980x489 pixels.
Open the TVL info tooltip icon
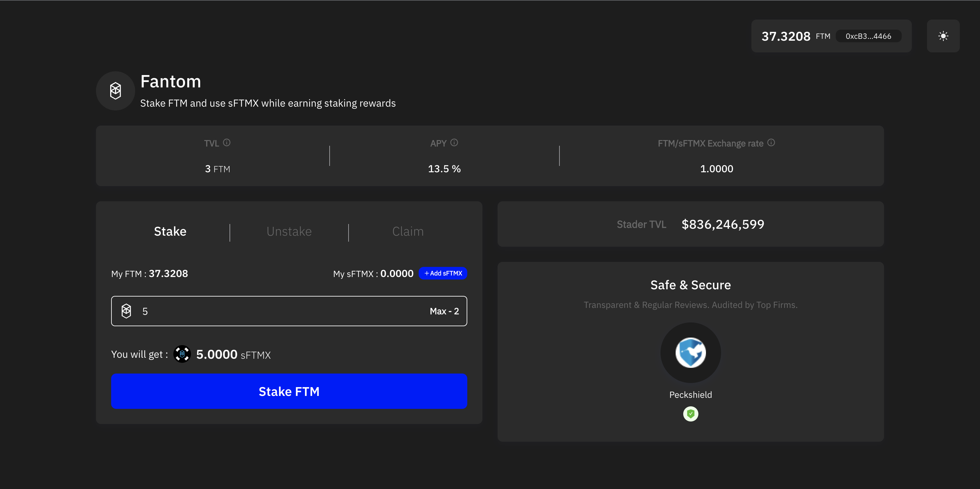(x=227, y=143)
